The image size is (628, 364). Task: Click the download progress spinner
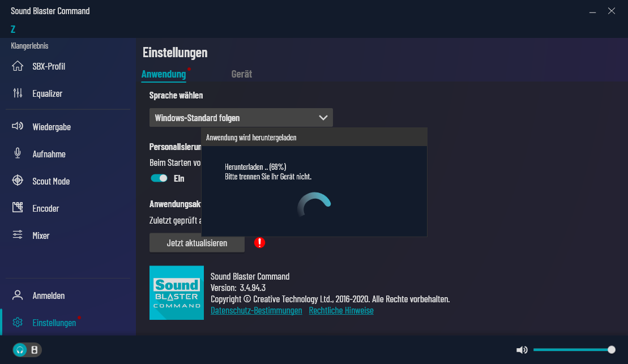pos(314,204)
